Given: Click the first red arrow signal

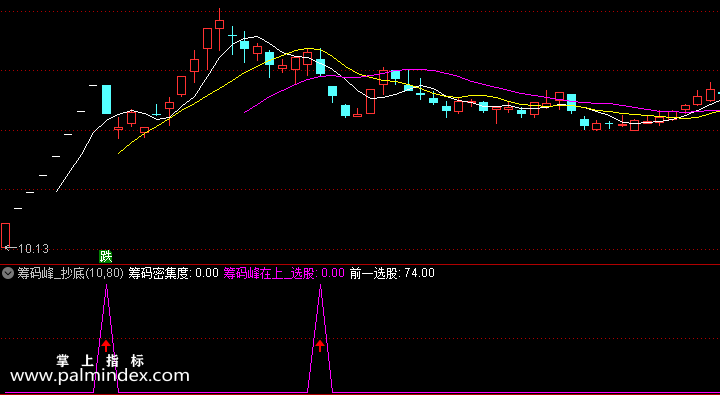Looking at the screenshot, I should [106, 345].
